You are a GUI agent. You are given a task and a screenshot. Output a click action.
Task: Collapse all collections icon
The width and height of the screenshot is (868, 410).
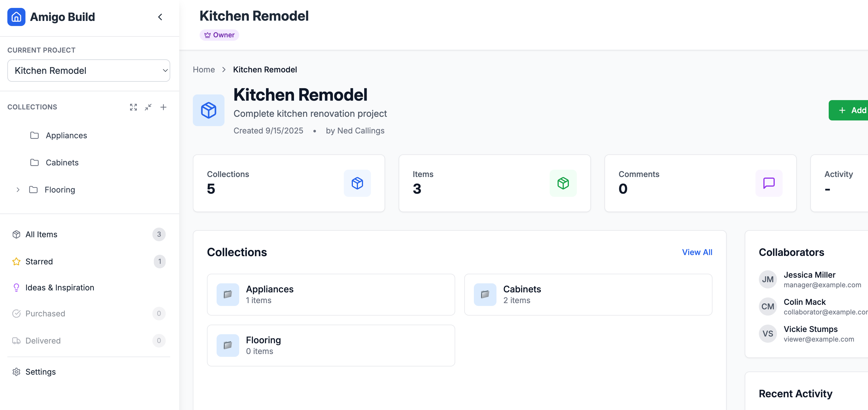point(148,107)
